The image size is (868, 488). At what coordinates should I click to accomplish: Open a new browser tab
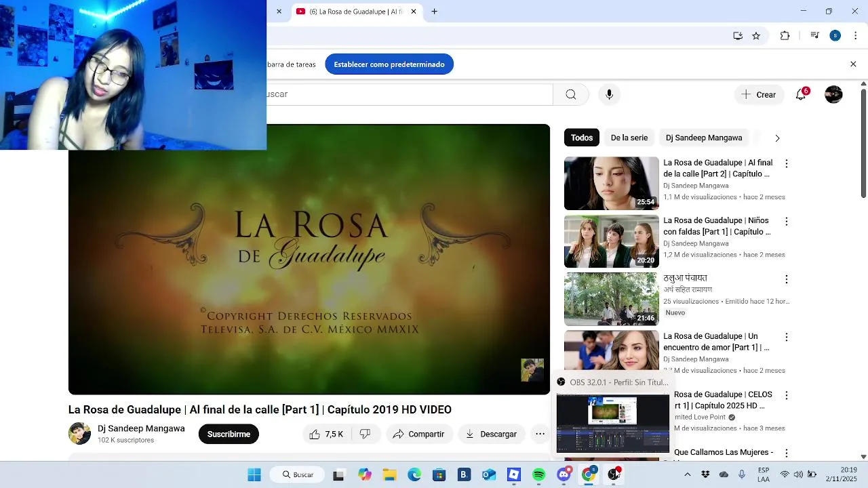[434, 12]
